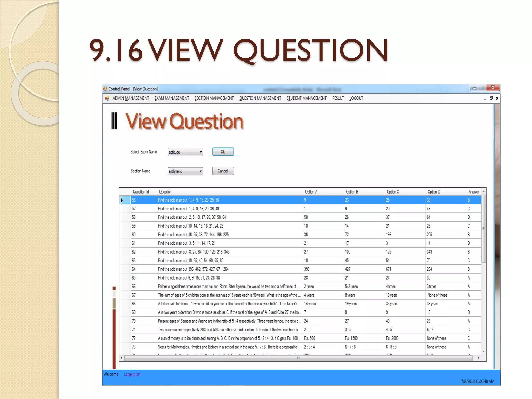Click the Ok button

(223, 152)
